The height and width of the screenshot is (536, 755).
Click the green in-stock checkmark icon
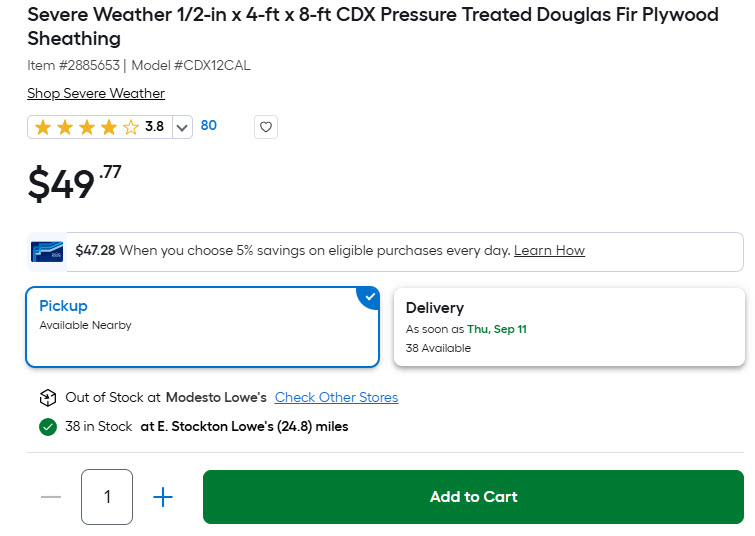48,427
